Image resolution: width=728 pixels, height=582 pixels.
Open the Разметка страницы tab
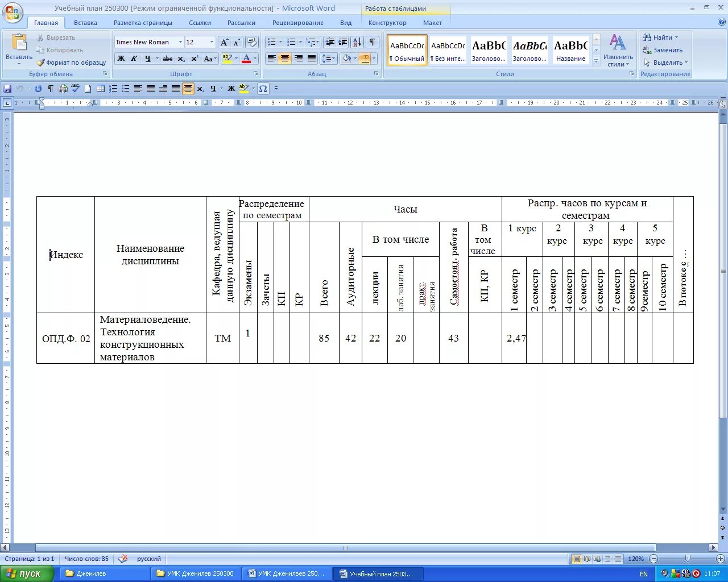[143, 23]
